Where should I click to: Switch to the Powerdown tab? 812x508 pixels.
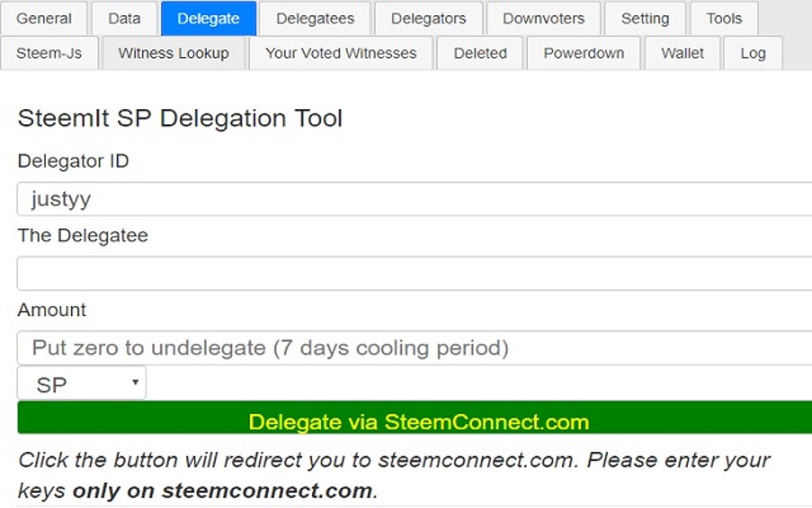coord(584,53)
